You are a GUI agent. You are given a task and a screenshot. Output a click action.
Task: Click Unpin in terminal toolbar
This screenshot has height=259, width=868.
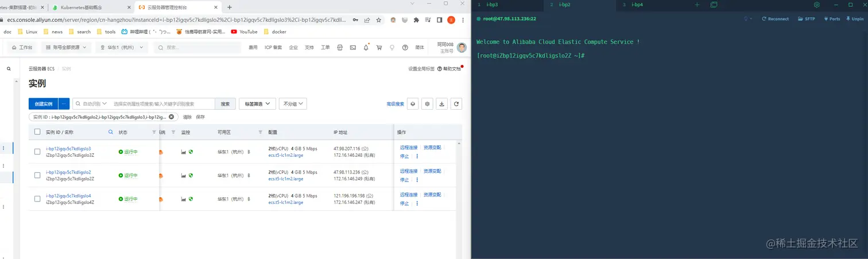click(x=854, y=19)
